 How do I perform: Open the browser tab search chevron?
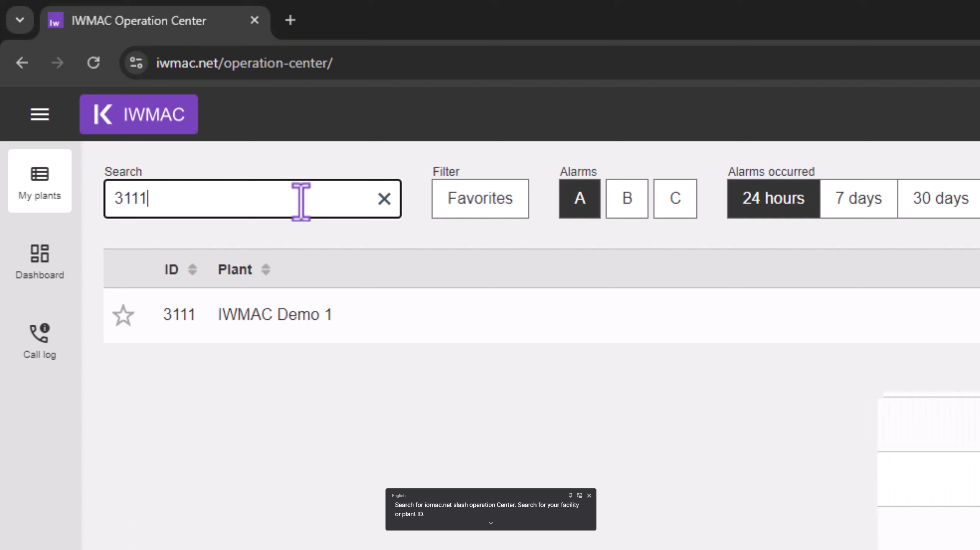point(20,20)
